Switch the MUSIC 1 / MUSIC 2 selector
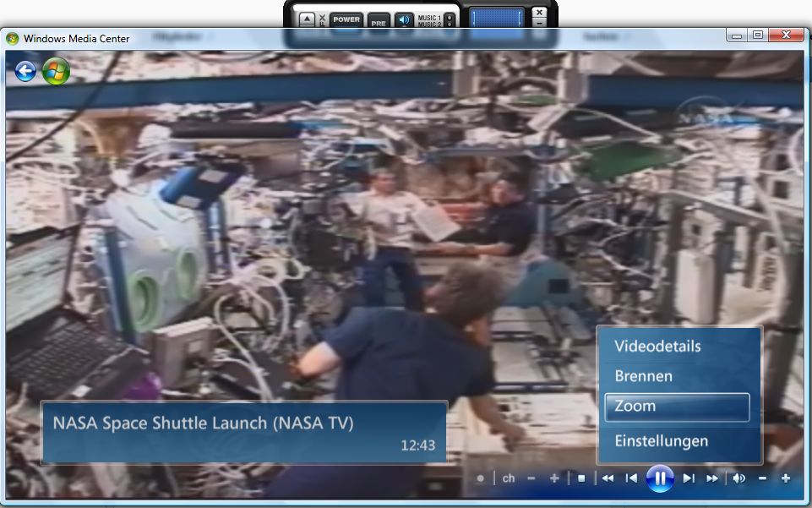Viewport: 812px width, 508px height. 450,20
